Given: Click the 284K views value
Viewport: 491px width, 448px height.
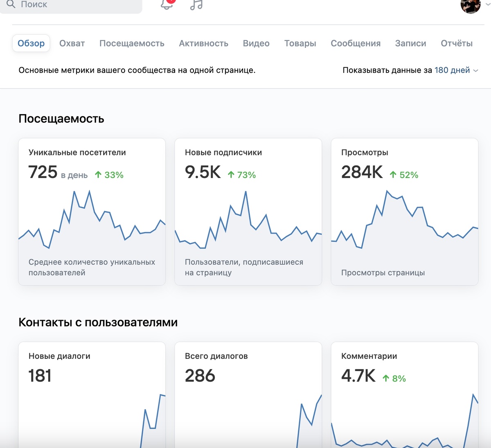Looking at the screenshot, I should tap(362, 172).
